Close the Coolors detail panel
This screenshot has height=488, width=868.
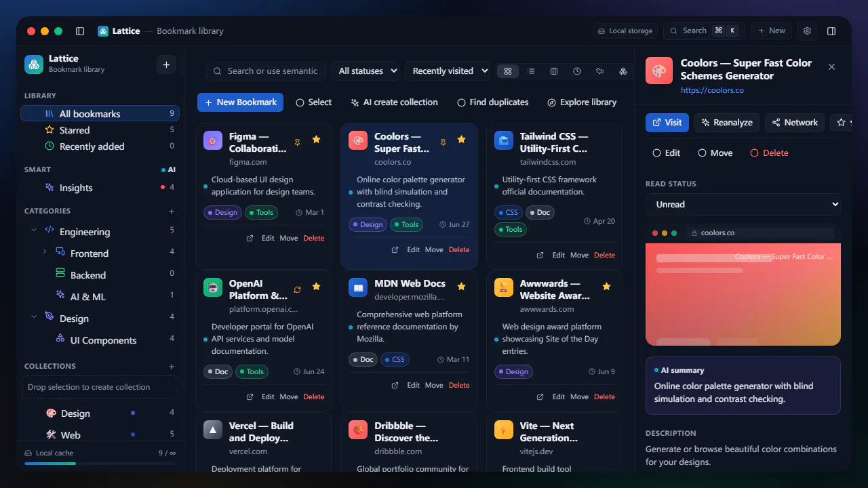point(832,66)
